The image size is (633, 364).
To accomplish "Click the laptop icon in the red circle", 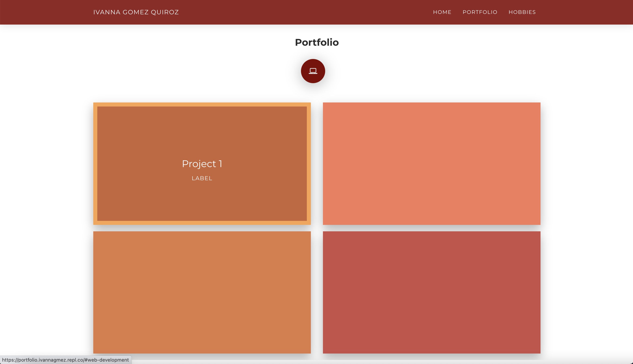I will tap(313, 71).
